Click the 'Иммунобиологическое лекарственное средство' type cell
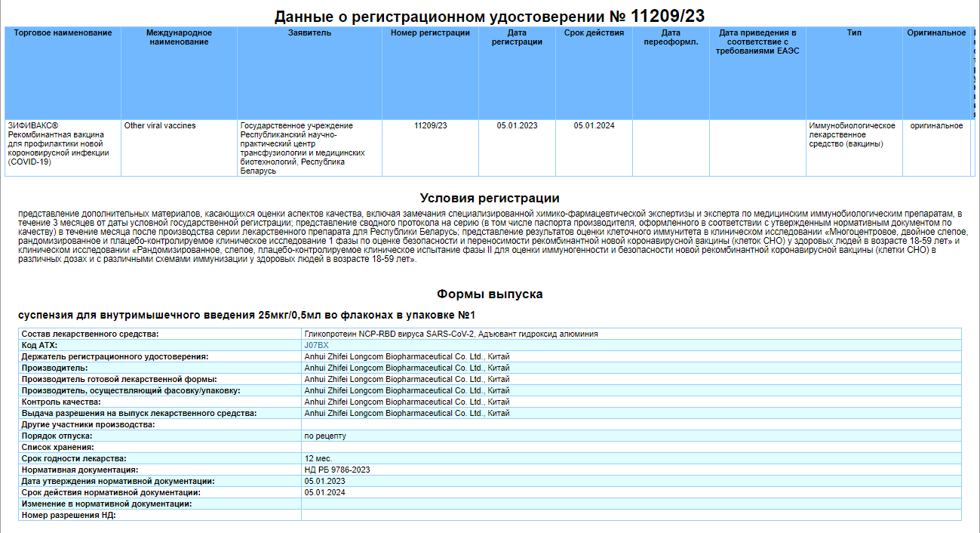Viewport: 980px width, 533px height. [853, 134]
